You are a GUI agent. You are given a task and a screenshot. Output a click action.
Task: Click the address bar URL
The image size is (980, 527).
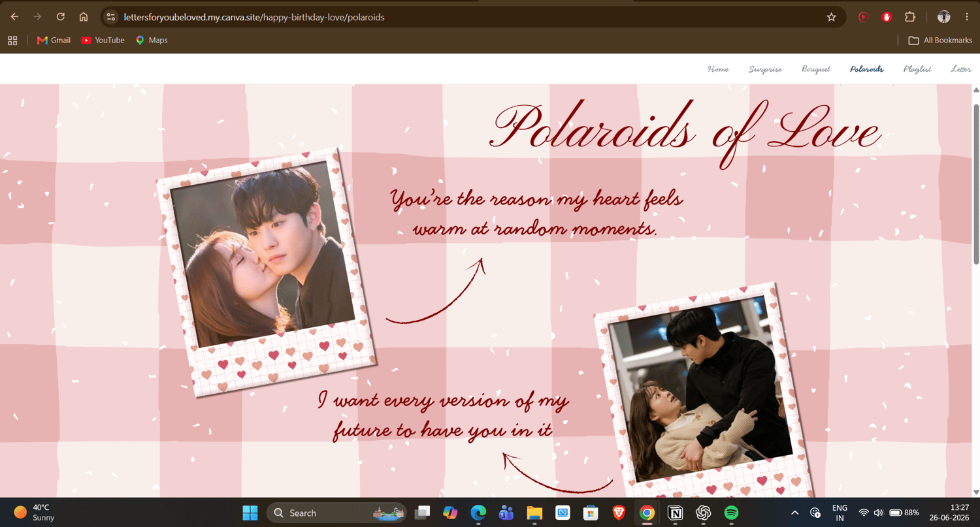click(254, 17)
